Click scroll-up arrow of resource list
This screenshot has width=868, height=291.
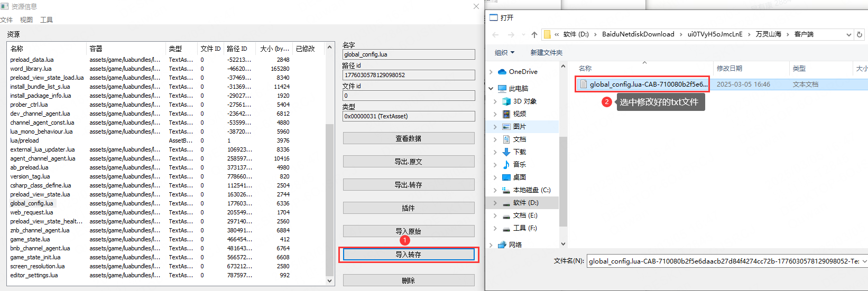click(x=330, y=47)
